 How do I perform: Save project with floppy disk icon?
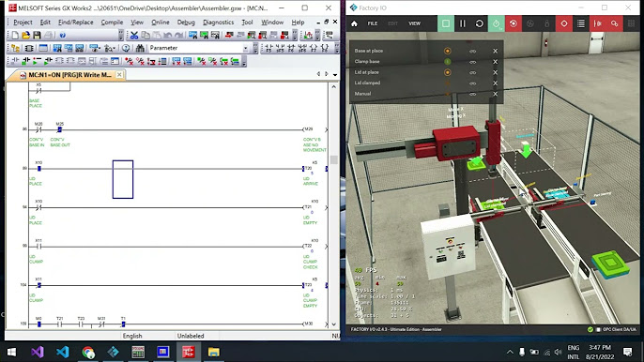click(x=37, y=36)
